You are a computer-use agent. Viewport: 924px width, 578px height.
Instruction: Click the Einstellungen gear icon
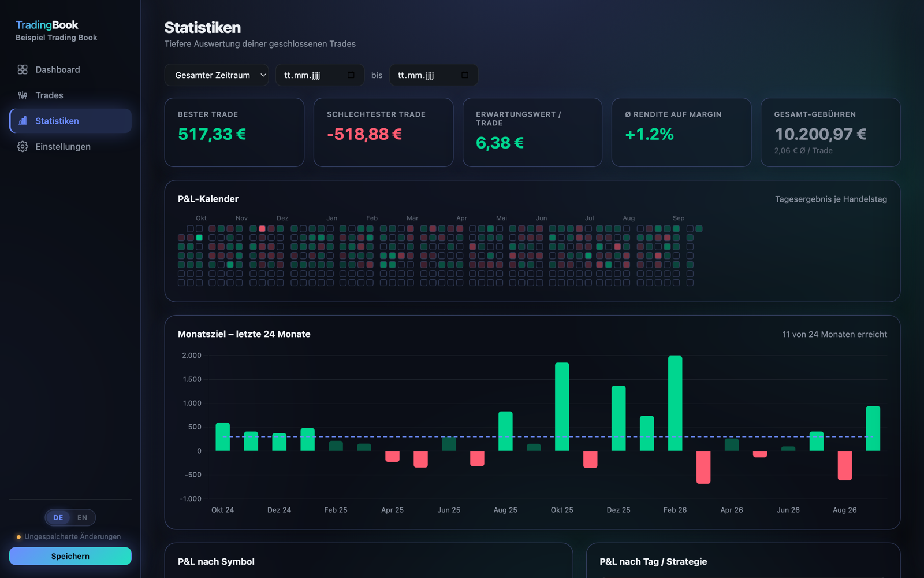(x=23, y=147)
